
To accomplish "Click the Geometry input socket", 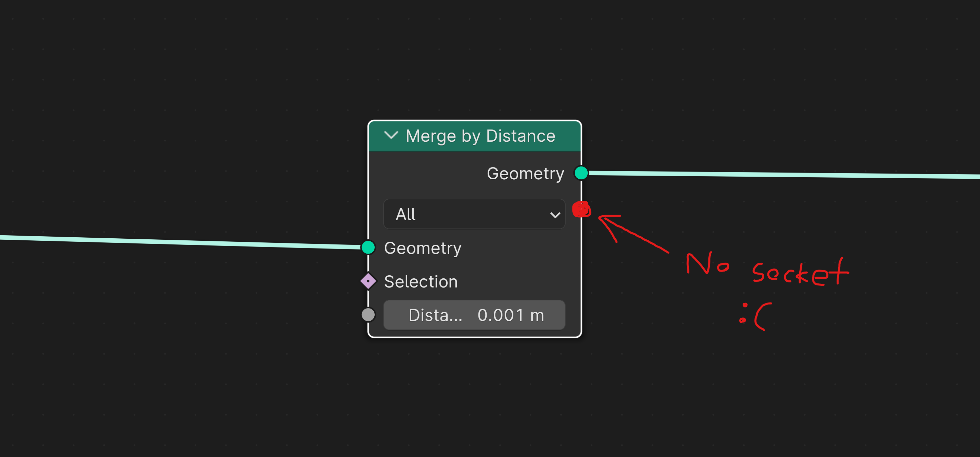I will pos(368,247).
